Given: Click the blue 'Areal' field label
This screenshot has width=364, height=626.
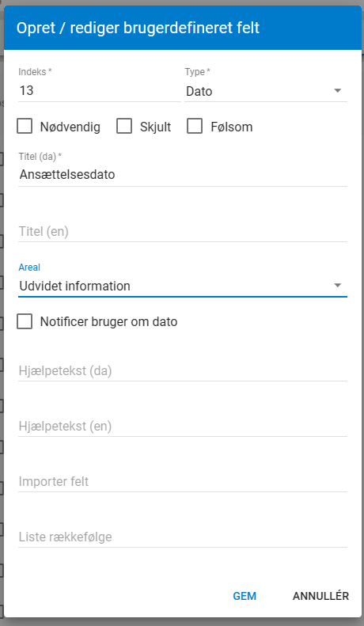Looking at the screenshot, I should click(29, 267).
